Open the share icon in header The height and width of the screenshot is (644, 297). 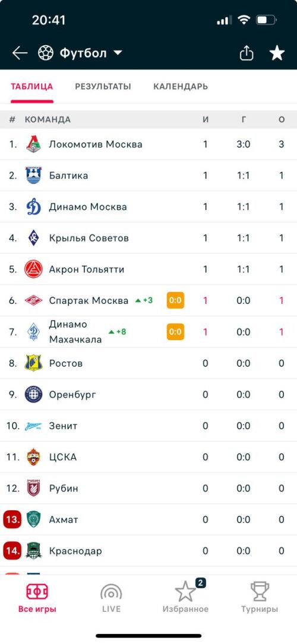pyautogui.click(x=247, y=53)
